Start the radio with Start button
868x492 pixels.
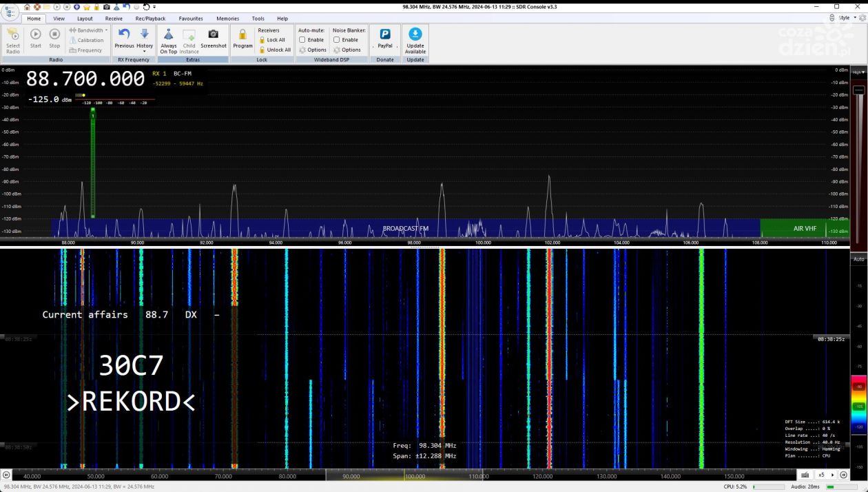pos(35,38)
